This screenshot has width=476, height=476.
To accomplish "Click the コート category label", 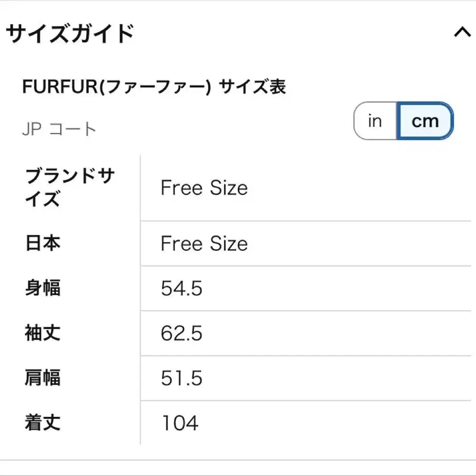I will [72, 130].
